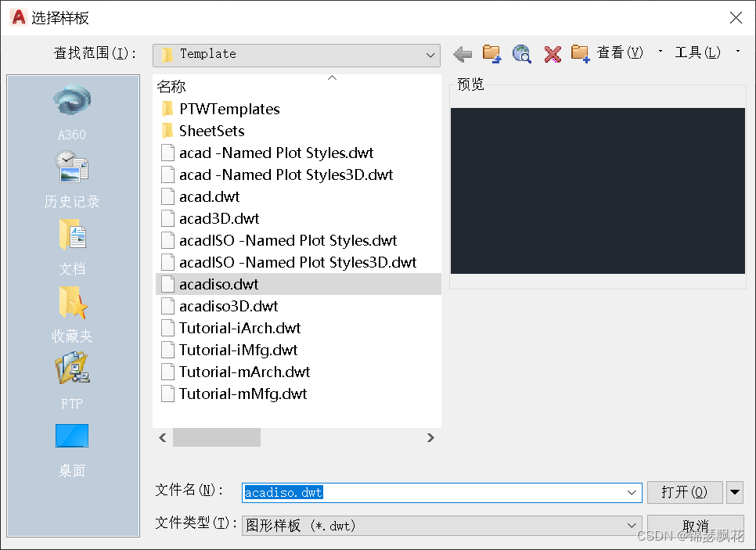Open the 收藏夹 favorites location

72,315
